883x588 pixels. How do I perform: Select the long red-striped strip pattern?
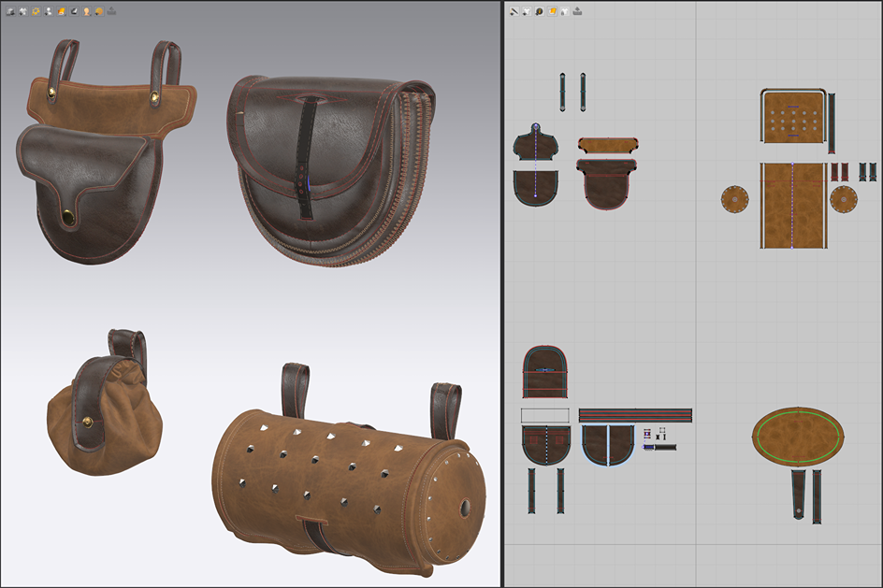coord(634,415)
